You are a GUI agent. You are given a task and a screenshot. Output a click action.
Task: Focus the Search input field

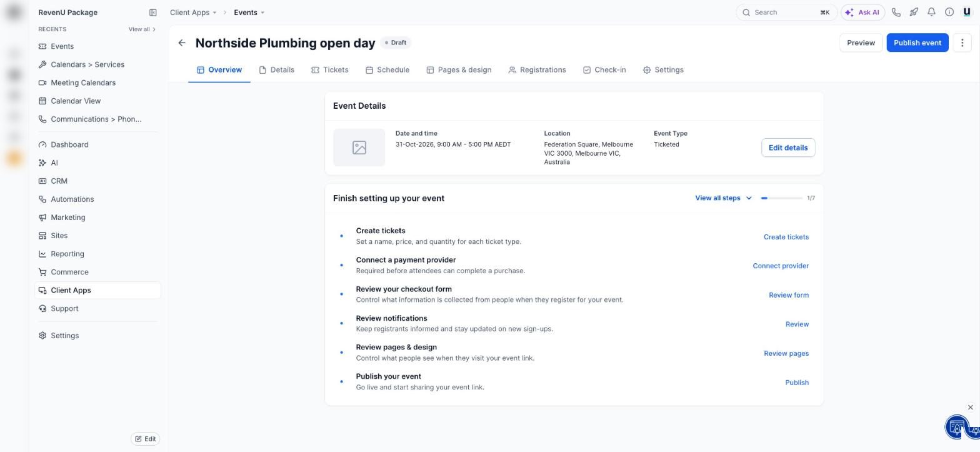(x=786, y=13)
